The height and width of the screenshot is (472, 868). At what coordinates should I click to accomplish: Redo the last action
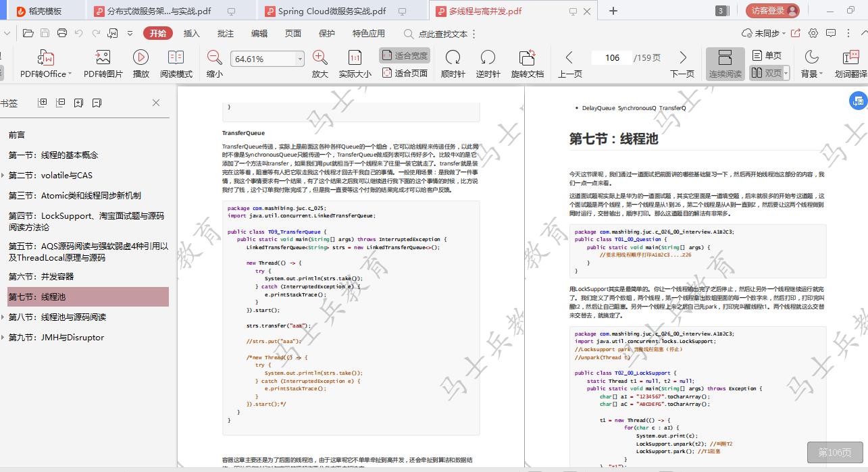pos(96,33)
